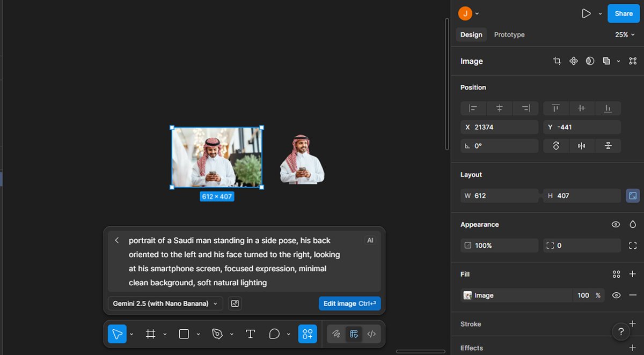Add a new fill with plus
This screenshot has height=355, width=644.
[x=633, y=274]
